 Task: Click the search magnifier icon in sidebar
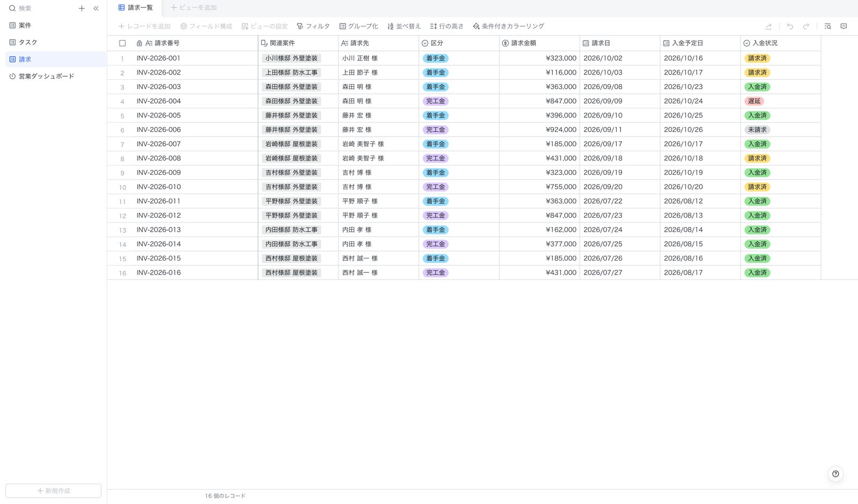pos(12,9)
